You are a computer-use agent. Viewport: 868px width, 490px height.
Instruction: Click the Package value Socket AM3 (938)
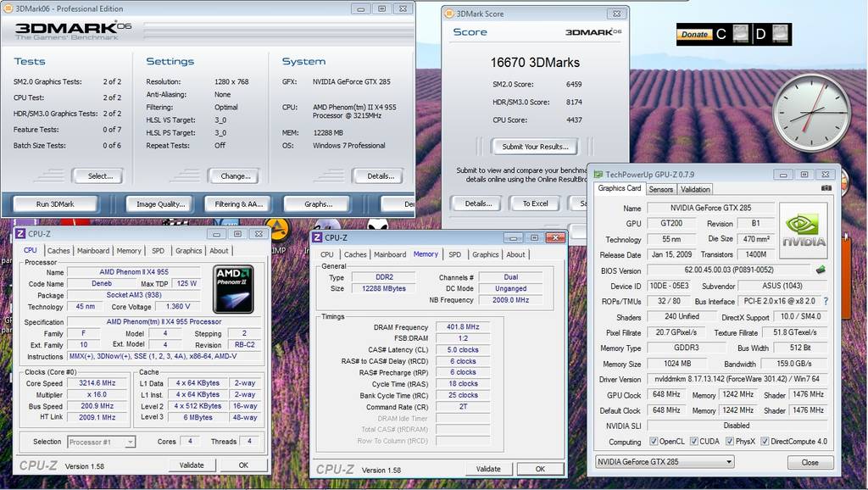coord(133,295)
